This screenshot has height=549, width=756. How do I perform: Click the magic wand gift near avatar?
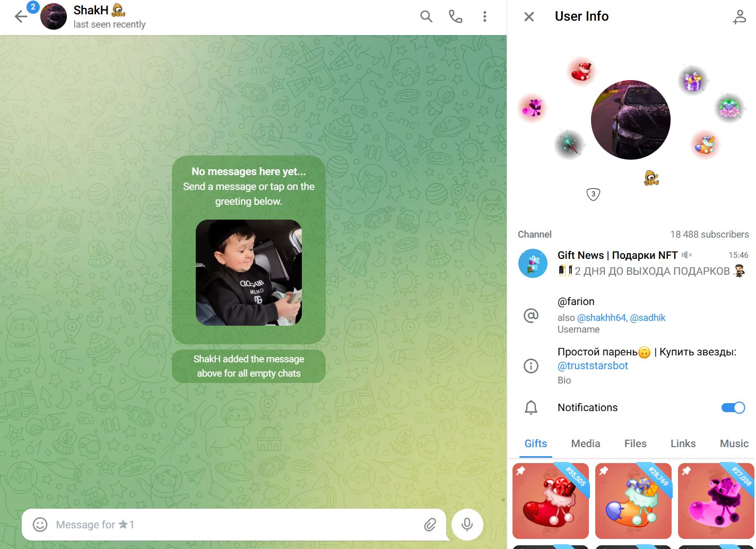point(569,144)
